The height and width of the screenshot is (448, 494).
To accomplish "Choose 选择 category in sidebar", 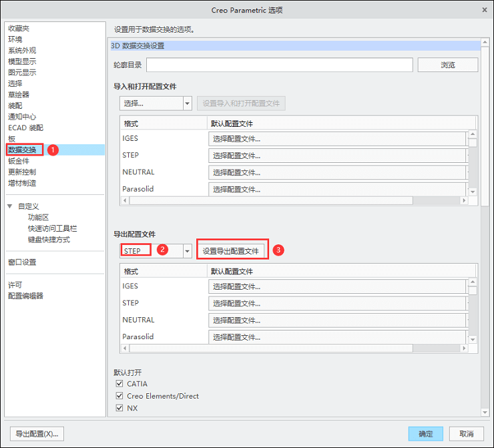I will point(15,83).
